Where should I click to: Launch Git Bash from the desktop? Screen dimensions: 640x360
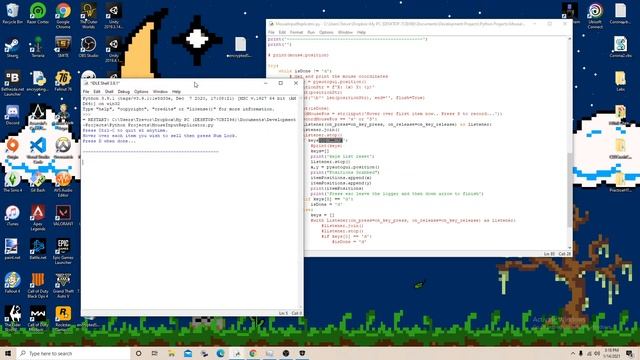pos(38,182)
